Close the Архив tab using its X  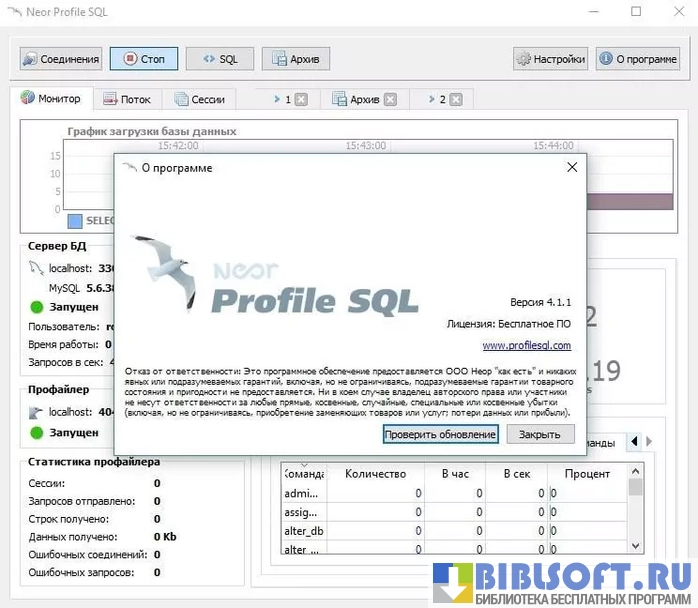point(390,100)
